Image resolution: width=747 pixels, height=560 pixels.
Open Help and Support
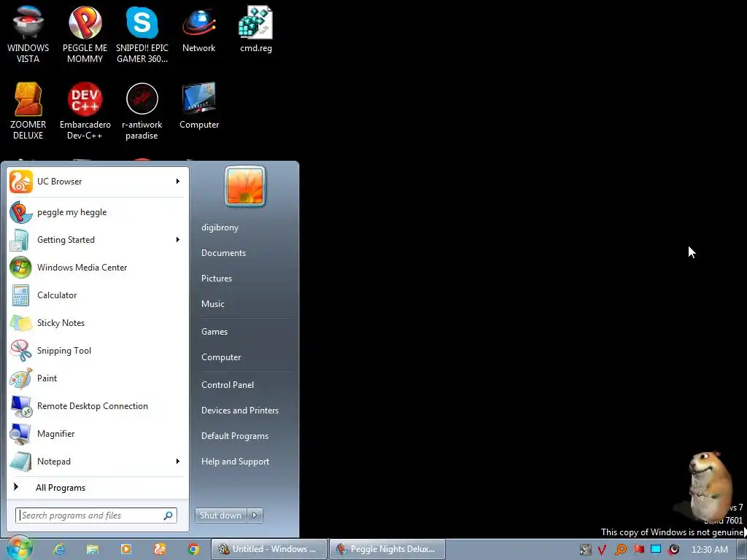coord(235,462)
